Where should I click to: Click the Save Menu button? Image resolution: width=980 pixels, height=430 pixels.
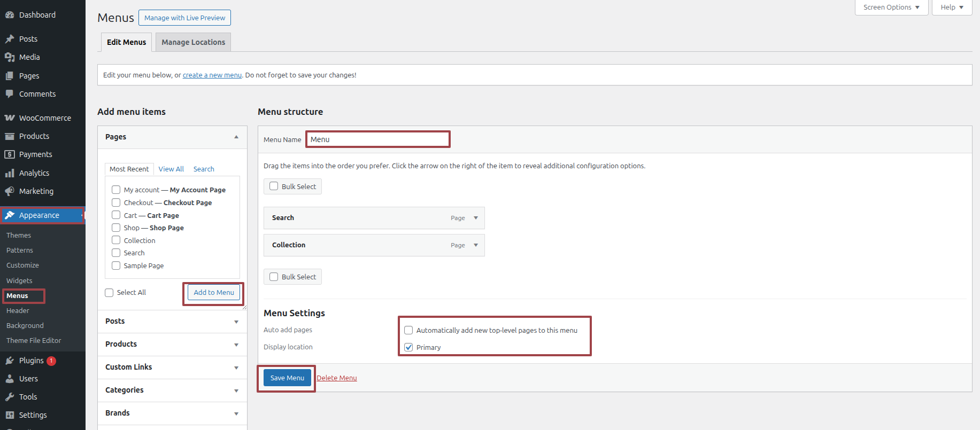pos(287,378)
